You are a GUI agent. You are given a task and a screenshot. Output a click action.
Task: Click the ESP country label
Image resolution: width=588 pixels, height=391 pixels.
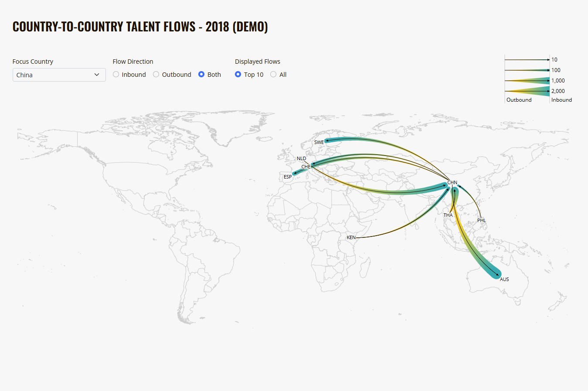(x=288, y=177)
